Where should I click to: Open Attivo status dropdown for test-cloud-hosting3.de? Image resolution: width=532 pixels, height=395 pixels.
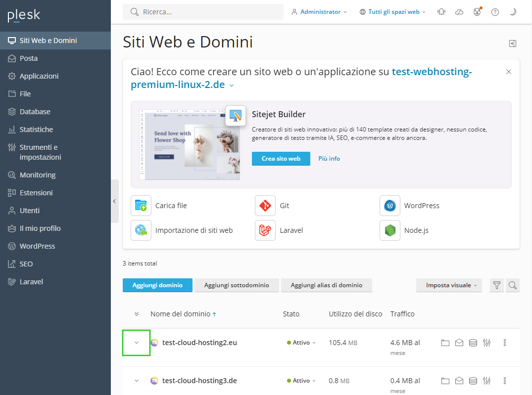(301, 381)
